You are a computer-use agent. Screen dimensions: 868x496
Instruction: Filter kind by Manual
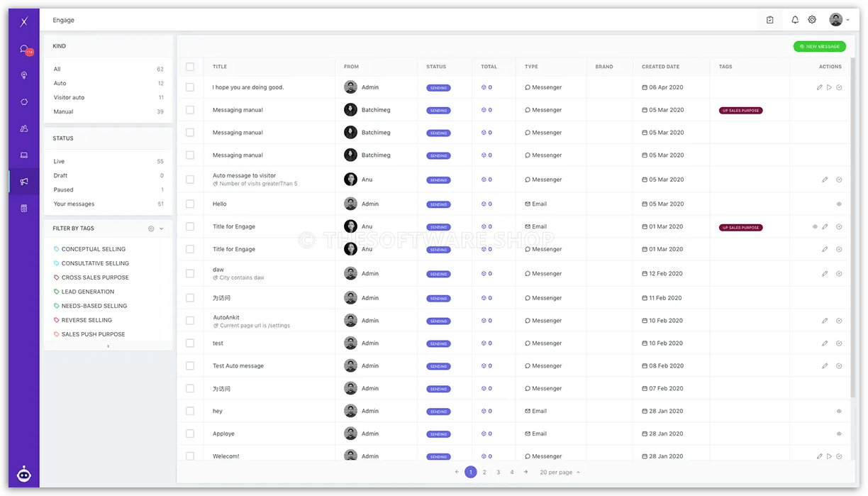pyautogui.click(x=108, y=111)
